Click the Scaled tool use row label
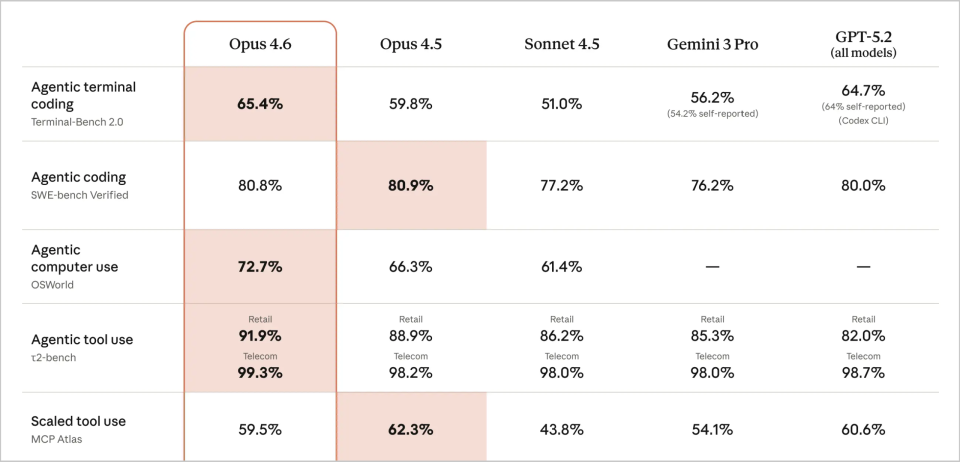960x462 pixels. 79,421
